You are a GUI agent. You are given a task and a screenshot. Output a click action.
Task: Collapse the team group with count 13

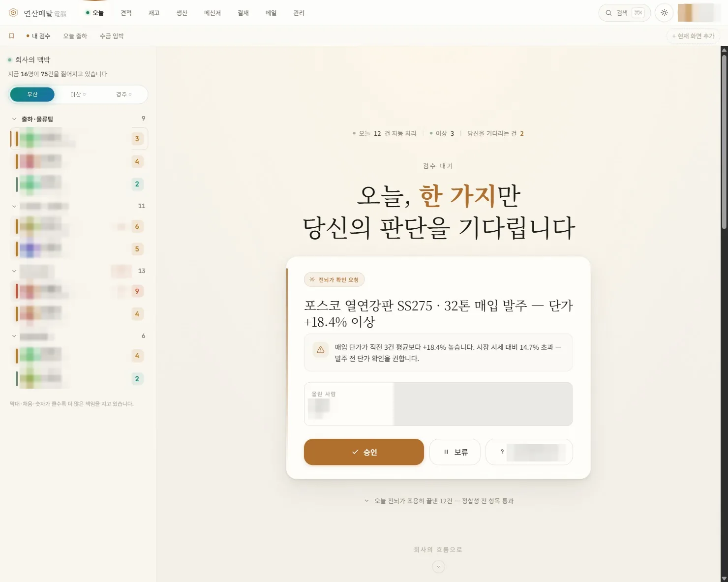(x=14, y=271)
